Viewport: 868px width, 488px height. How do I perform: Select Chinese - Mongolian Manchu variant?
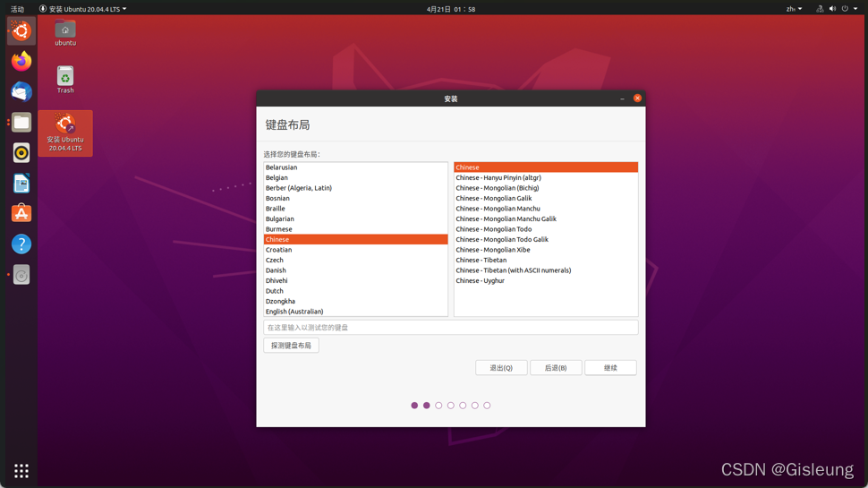pos(546,209)
